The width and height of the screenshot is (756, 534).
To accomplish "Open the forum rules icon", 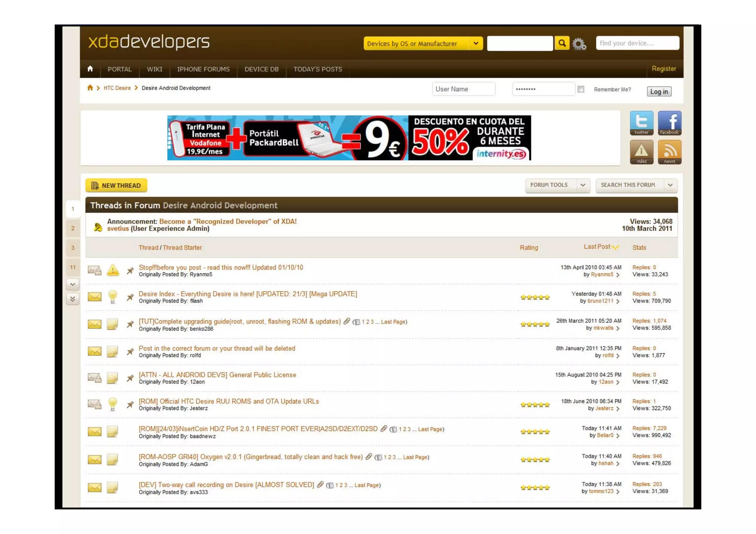I will [642, 152].
